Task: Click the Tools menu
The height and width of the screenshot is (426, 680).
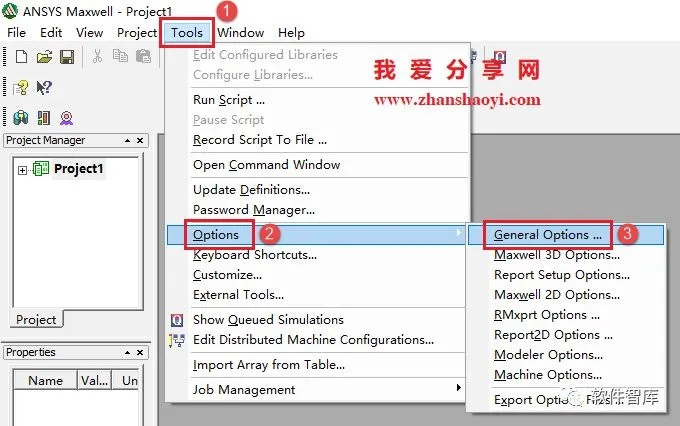Action: pyautogui.click(x=187, y=33)
